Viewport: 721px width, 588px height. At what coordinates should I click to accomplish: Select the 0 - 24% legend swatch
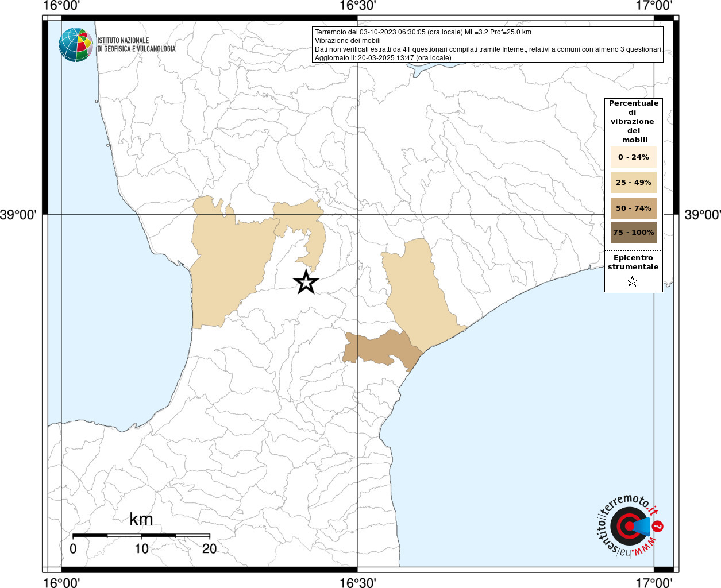click(633, 157)
